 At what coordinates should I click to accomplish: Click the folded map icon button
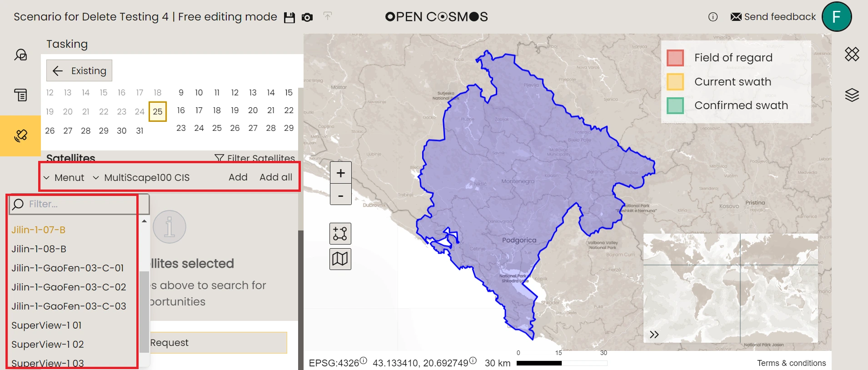[x=340, y=259]
